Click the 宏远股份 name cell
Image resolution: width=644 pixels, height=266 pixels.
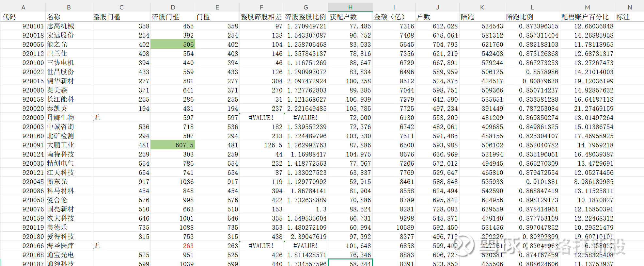pyautogui.click(x=69, y=35)
